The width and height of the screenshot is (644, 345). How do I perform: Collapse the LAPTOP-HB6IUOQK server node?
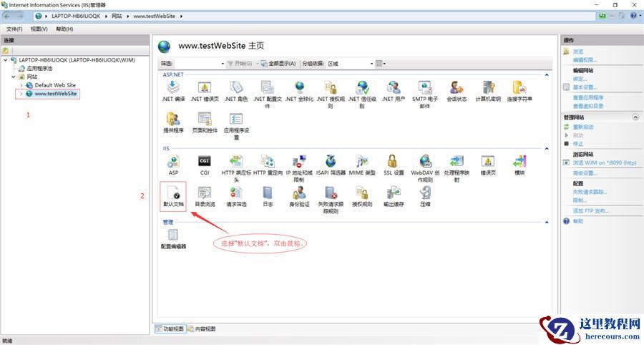(x=5, y=60)
